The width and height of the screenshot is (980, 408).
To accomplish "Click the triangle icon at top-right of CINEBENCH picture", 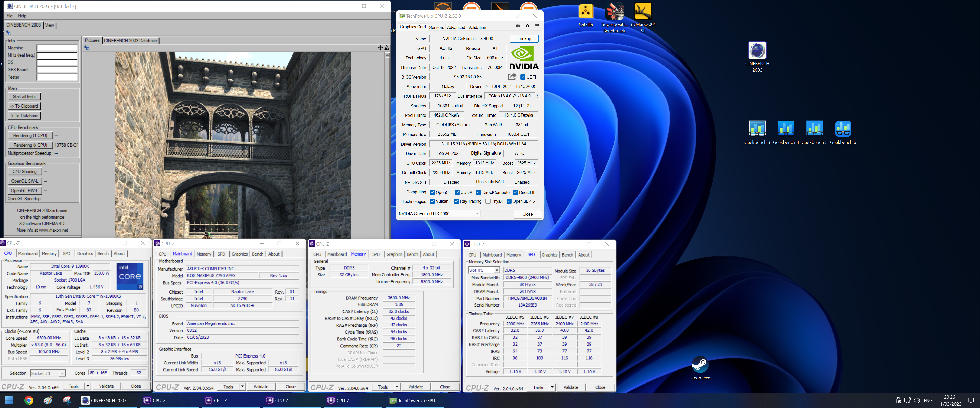I will [387, 47].
